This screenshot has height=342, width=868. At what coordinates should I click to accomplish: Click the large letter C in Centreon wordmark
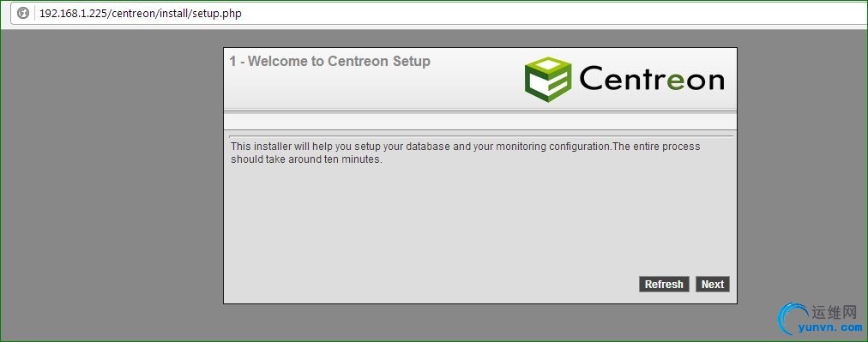tap(592, 78)
